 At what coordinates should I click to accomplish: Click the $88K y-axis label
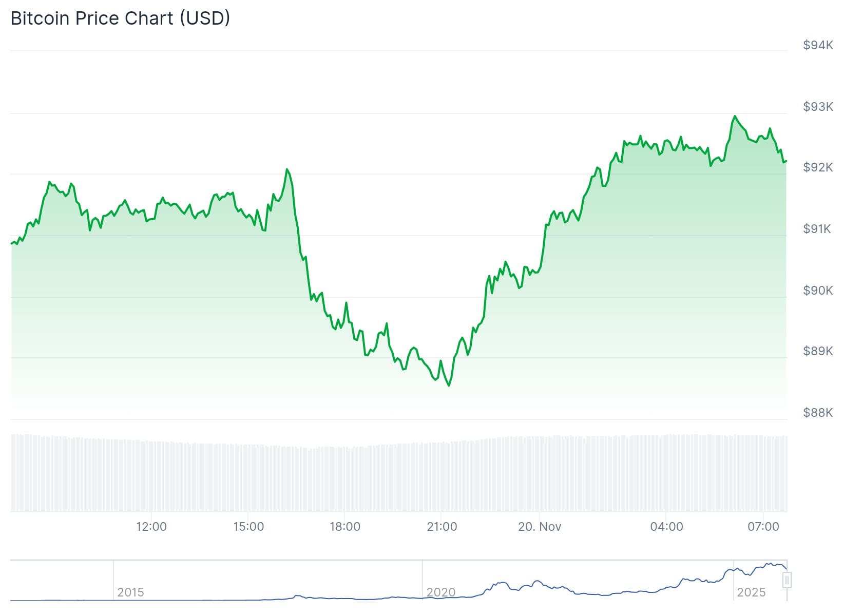[x=818, y=413]
